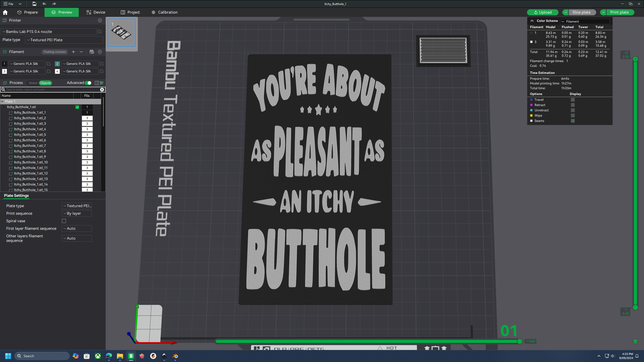644x362 pixels.
Task: Open the Slice plate dropdown arrow
Action: click(566, 12)
